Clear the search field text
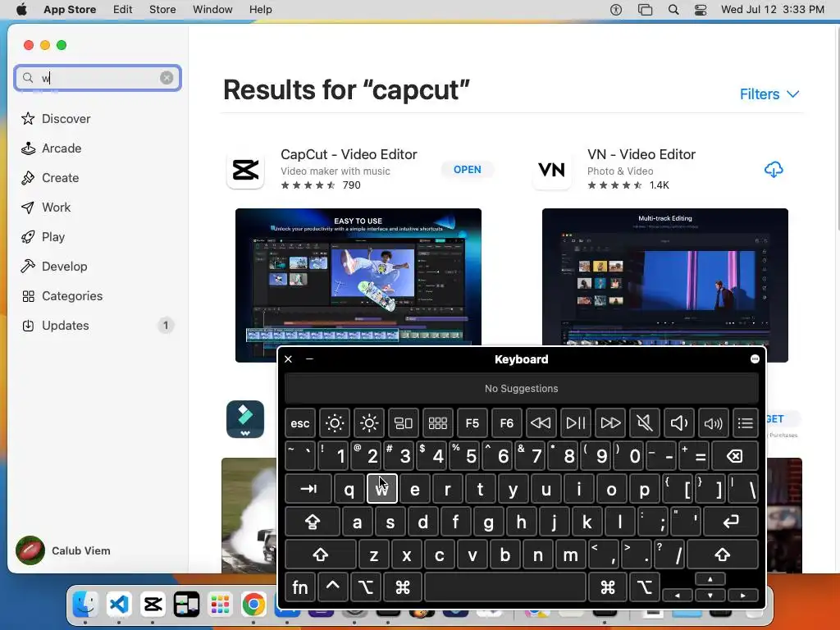This screenshot has width=840, height=630. tap(167, 78)
